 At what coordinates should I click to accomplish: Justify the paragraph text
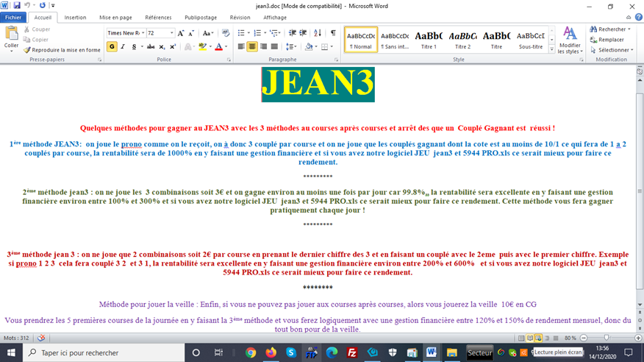coord(274,46)
